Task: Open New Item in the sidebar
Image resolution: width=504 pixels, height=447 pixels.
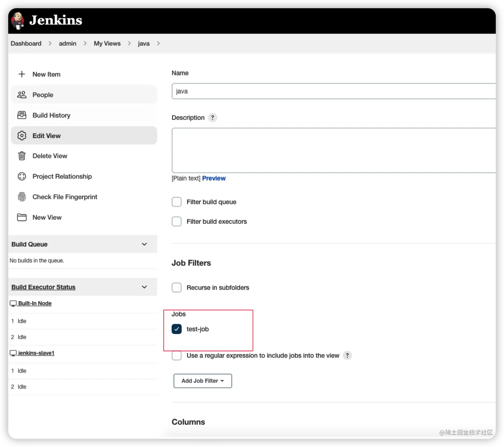Action: click(84, 74)
